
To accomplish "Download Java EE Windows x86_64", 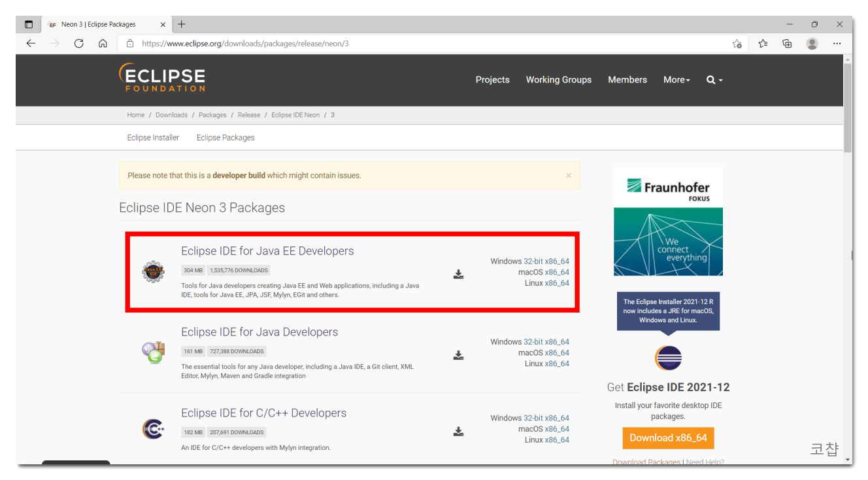I will tap(557, 261).
